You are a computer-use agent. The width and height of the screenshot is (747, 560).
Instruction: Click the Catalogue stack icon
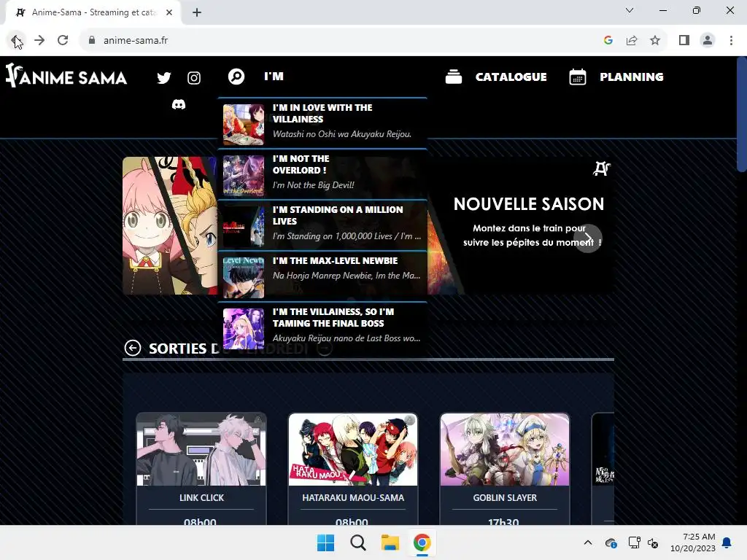point(454,77)
